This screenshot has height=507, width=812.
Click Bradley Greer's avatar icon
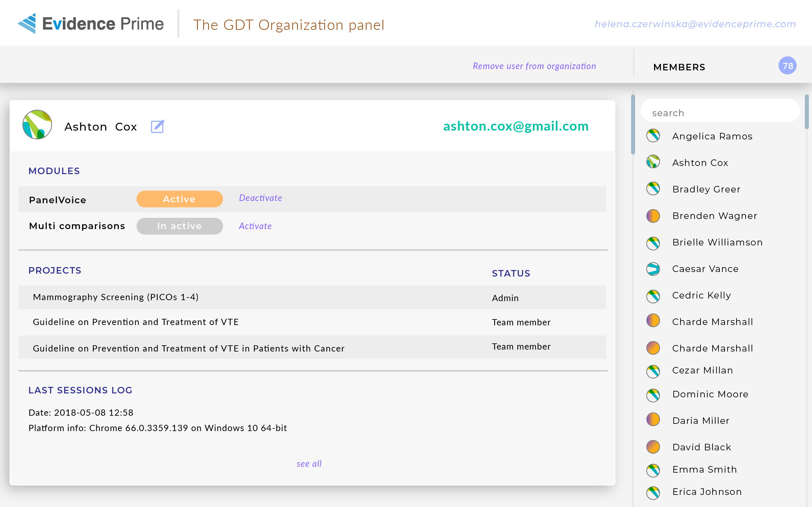click(653, 189)
